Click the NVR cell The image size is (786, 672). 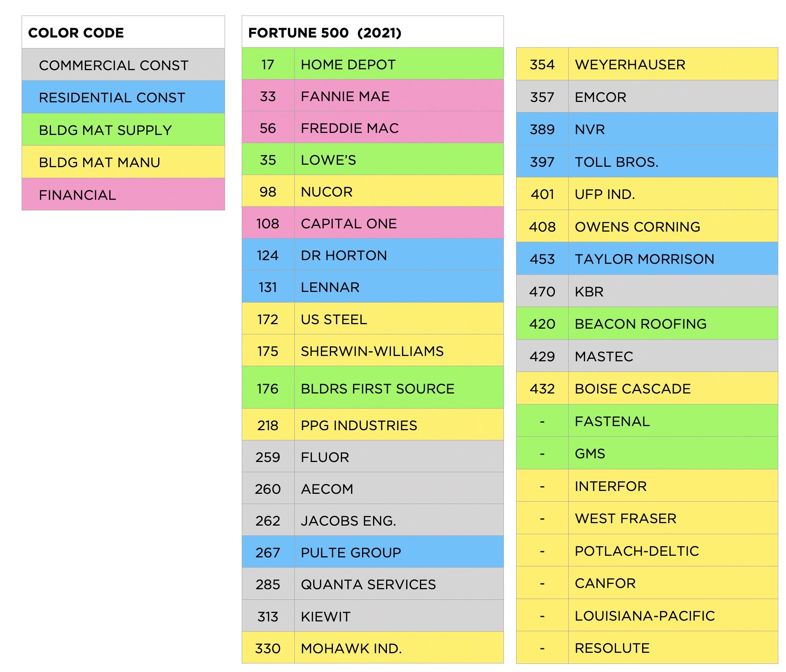(x=673, y=128)
